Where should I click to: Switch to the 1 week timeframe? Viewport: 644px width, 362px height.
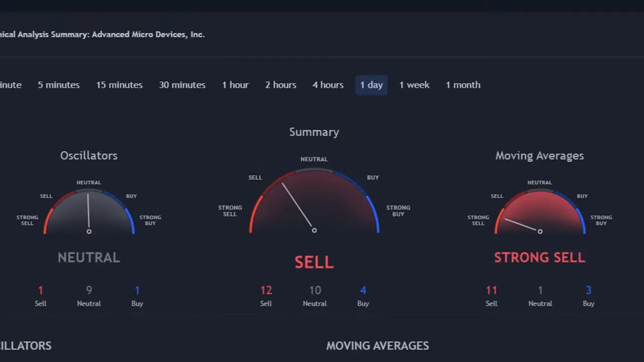(414, 85)
